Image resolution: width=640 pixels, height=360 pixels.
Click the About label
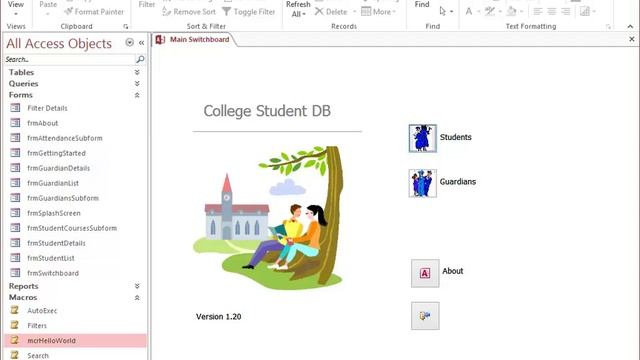453,271
